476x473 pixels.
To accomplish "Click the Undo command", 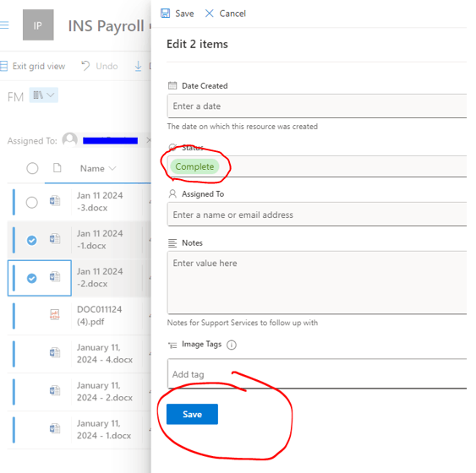I will pyautogui.click(x=100, y=66).
